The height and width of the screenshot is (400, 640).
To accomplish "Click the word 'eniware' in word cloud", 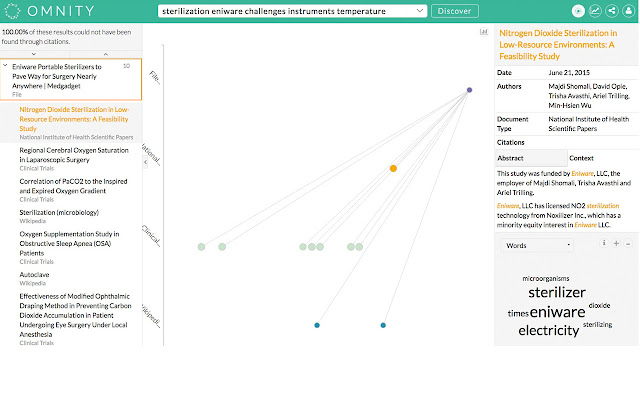I will 558,312.
